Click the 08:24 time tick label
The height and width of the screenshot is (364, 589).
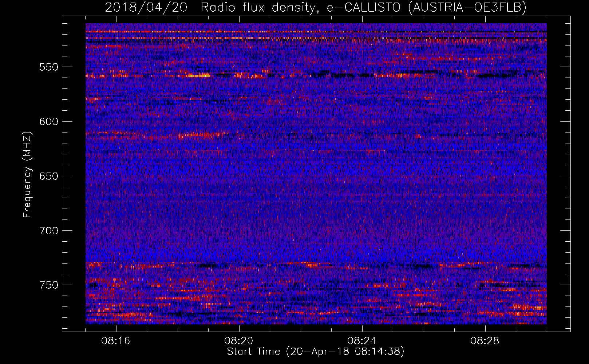pos(362,341)
